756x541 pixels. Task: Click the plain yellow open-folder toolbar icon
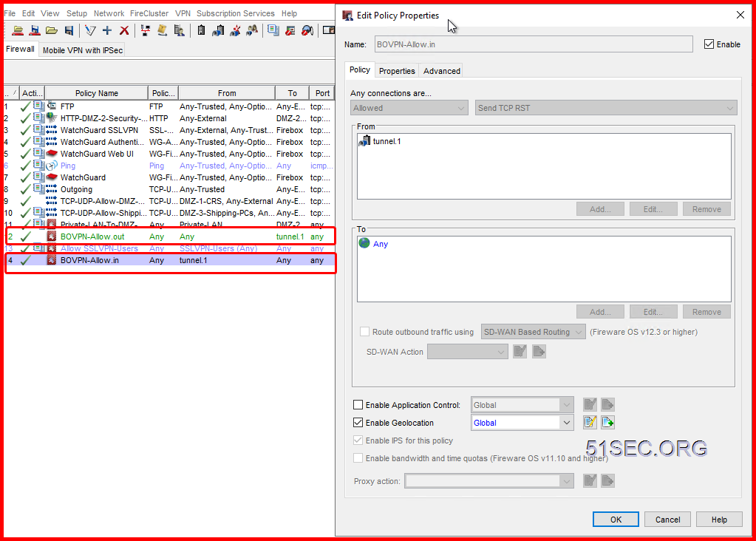point(52,30)
